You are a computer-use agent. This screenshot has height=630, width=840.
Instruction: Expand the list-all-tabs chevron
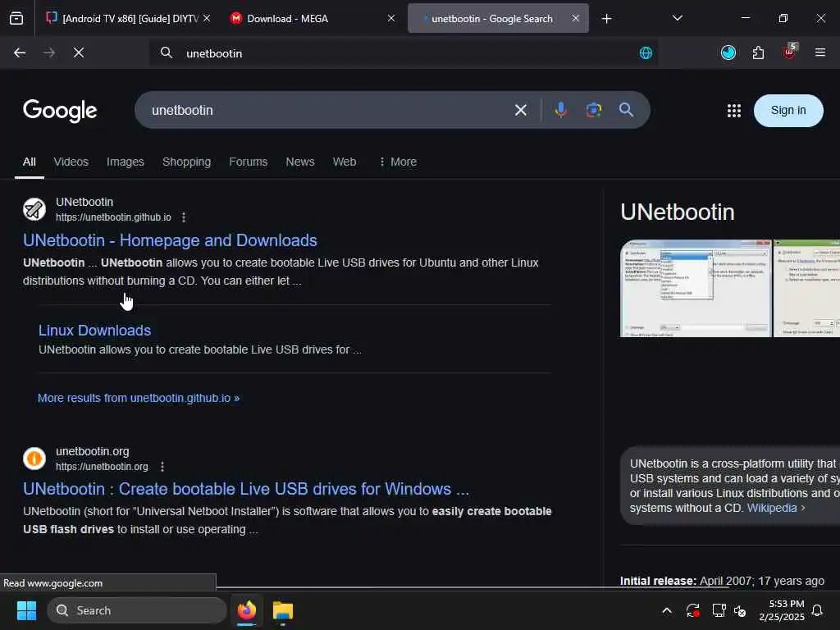tap(677, 18)
